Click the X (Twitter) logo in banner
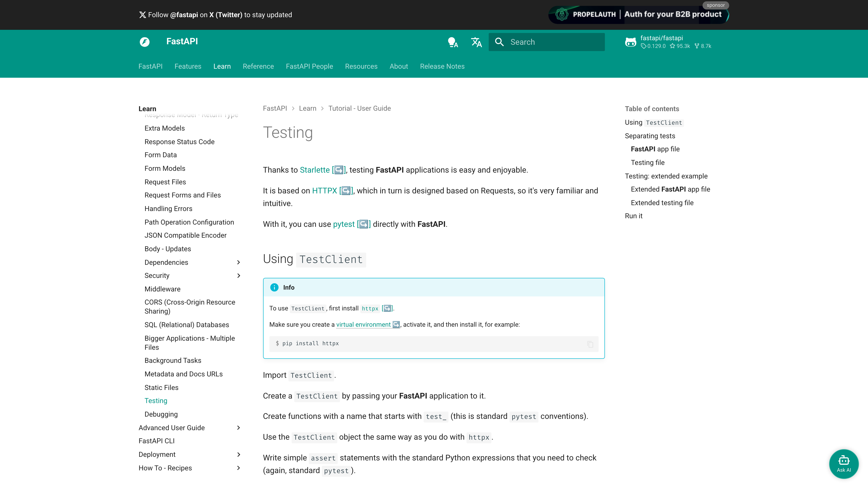The image size is (868, 488). 143,15
